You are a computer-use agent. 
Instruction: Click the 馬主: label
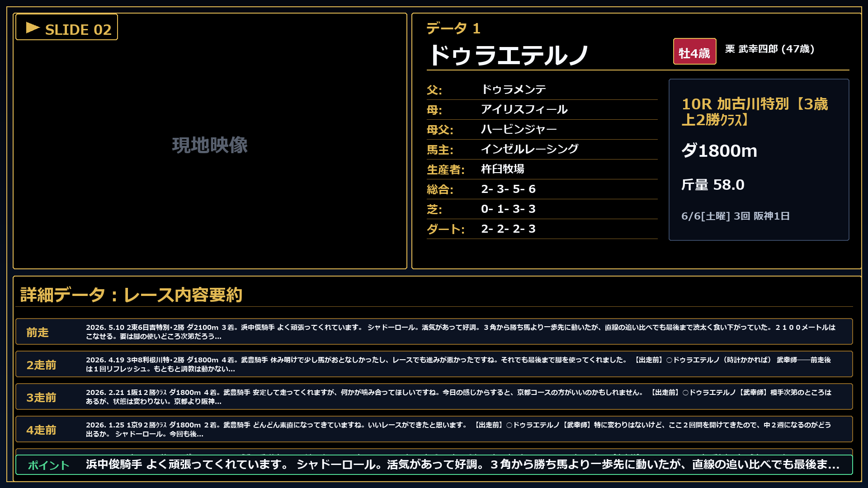click(x=440, y=150)
